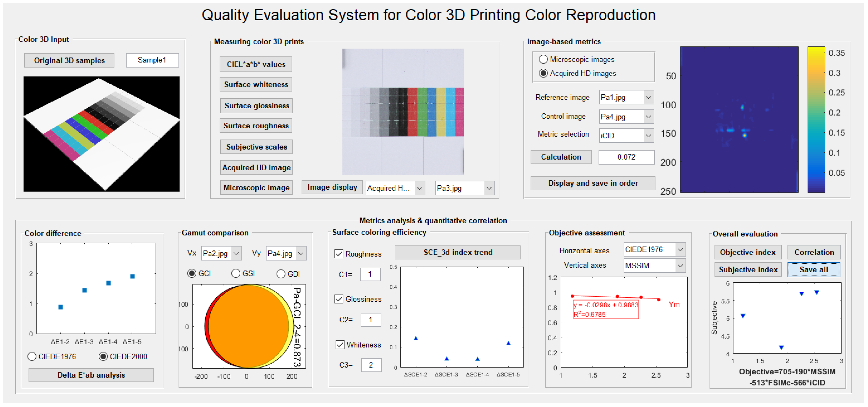Choose the CIEDE1976 radio button
Screen dimensions: 868x407
(x=32, y=356)
